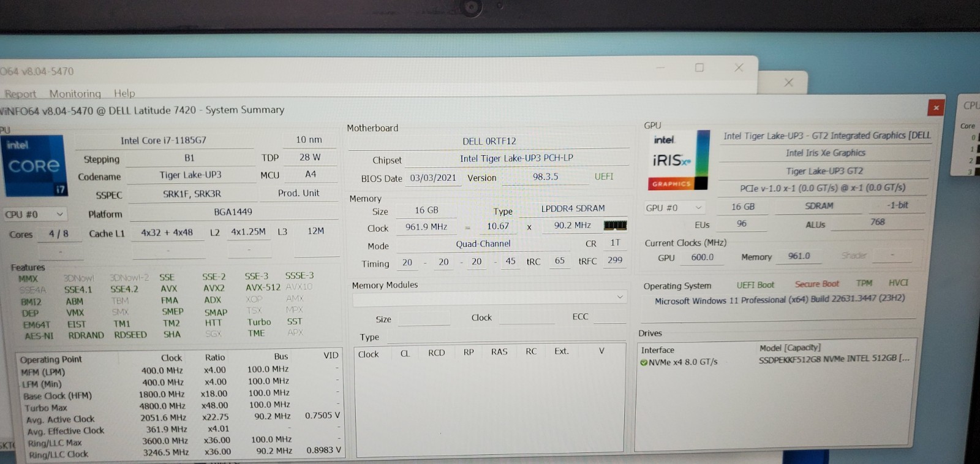Open the GPU #0 selector dropdown
The height and width of the screenshot is (464, 980).
click(674, 208)
